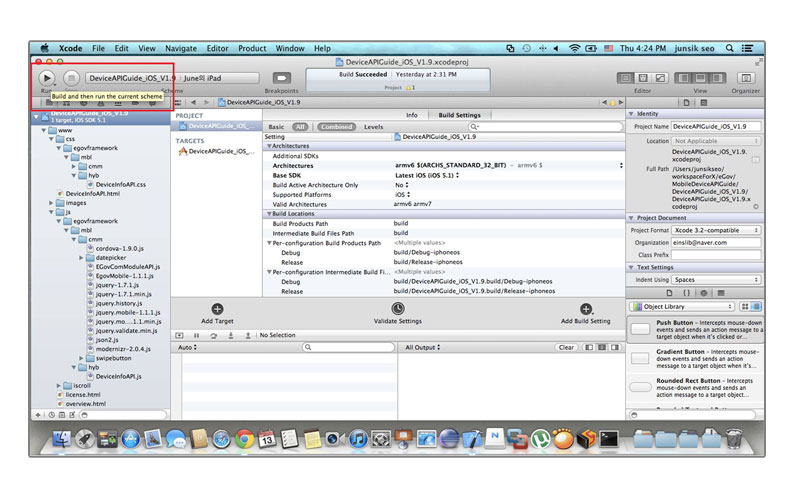Click the Run button to build project
This screenshot has width=800, height=500.
47,77
